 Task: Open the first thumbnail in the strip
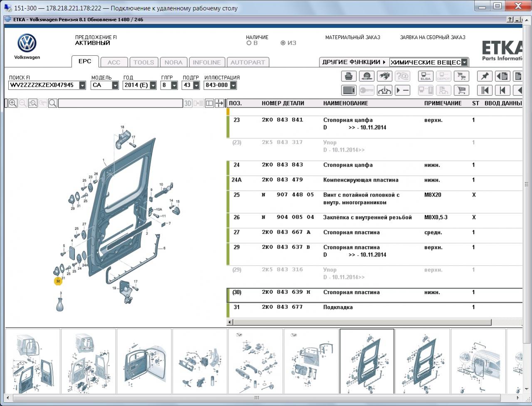coord(33,361)
